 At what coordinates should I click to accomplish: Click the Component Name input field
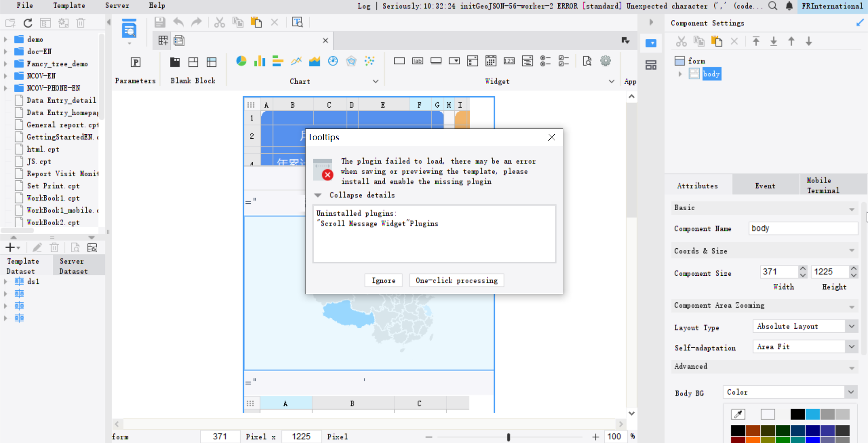tap(803, 229)
